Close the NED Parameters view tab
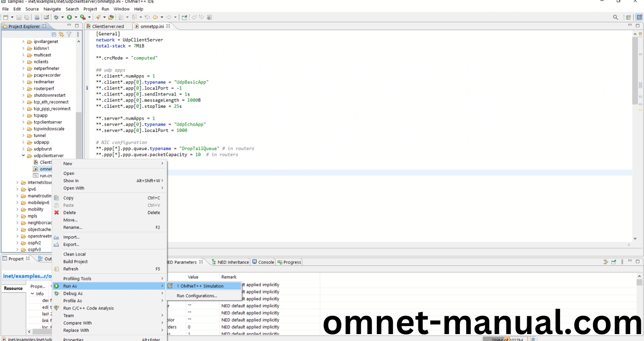This screenshot has width=644, height=341. click(201, 262)
